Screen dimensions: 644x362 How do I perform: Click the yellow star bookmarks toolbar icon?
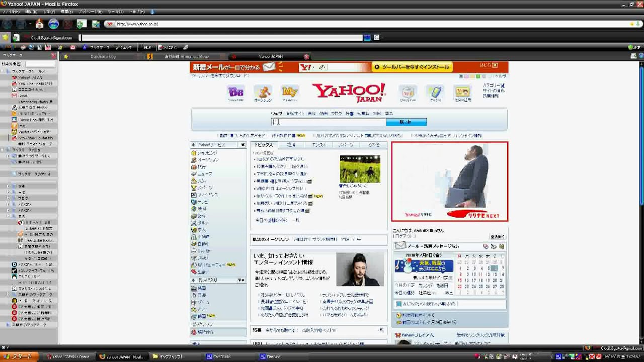(6, 37)
